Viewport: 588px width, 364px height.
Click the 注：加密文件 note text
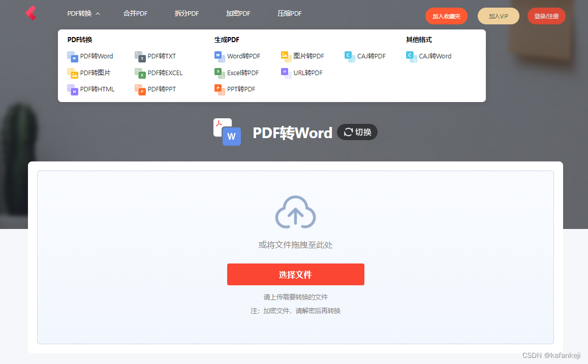tap(295, 311)
